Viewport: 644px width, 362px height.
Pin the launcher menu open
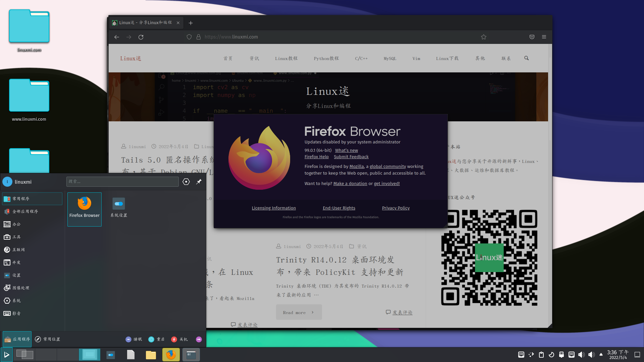tap(199, 182)
